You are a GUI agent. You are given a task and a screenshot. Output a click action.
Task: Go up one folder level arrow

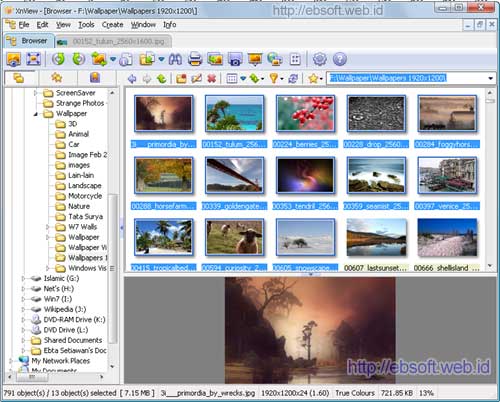pos(161,79)
